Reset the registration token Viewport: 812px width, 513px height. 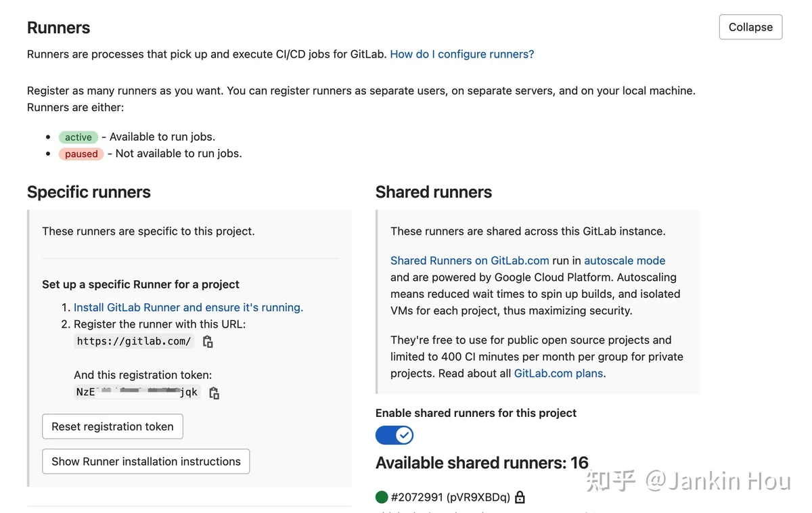point(112,426)
